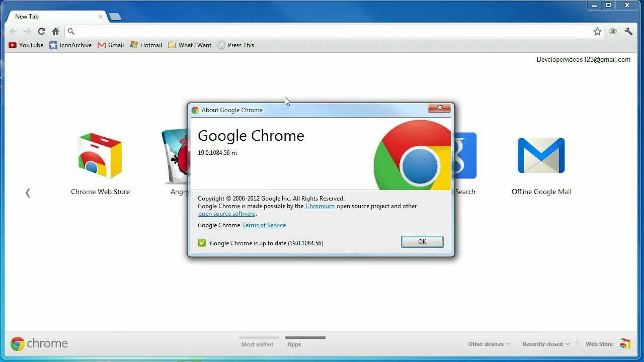
Task: Launch the Chrome Web Store app
Action: pos(100,156)
